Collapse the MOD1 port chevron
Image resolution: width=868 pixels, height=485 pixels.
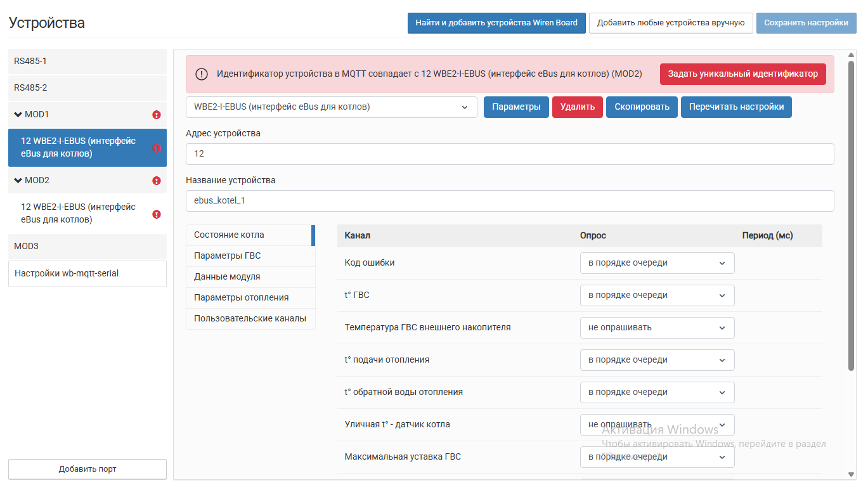18,115
